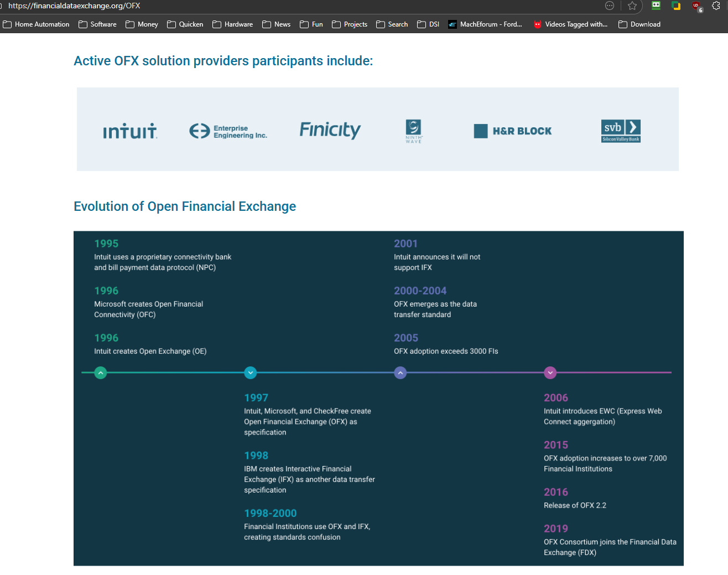This screenshot has width=728, height=575.
Task: Click the 2006 timeline year heading
Action: click(x=556, y=398)
